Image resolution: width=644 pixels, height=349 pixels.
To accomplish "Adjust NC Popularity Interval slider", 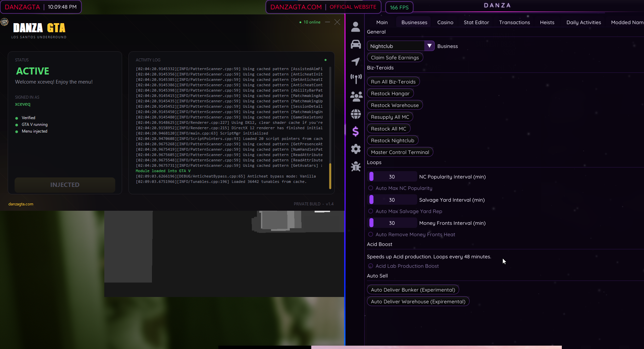I will pos(392,177).
